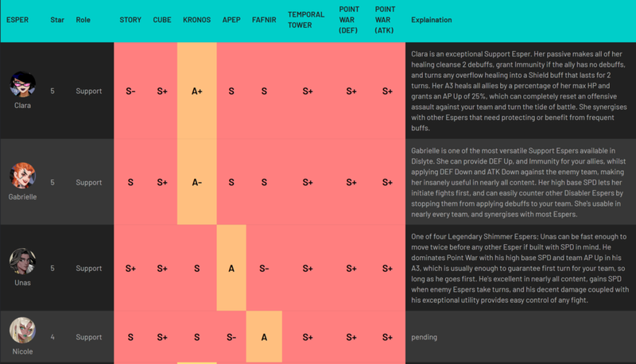This screenshot has width=636, height=364.
Task: Click the Explaination column header
Action: coord(432,20)
